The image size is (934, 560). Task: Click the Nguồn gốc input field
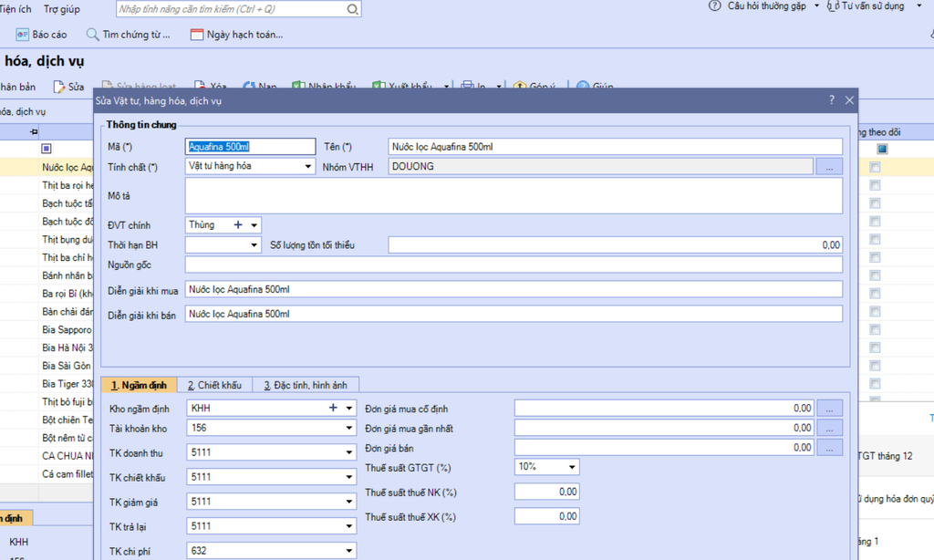[x=514, y=264]
